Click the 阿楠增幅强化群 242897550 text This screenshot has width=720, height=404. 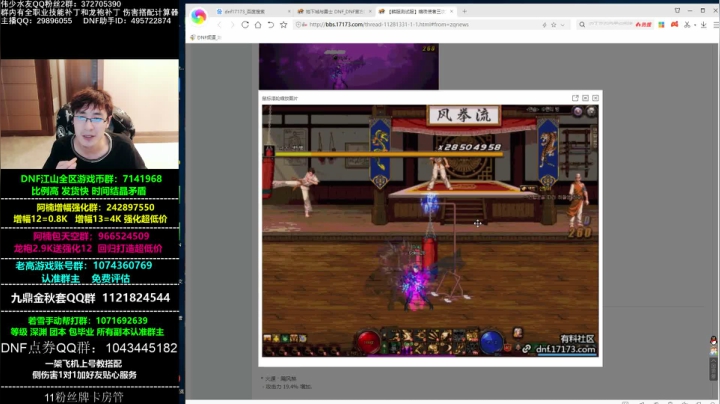pos(96,208)
